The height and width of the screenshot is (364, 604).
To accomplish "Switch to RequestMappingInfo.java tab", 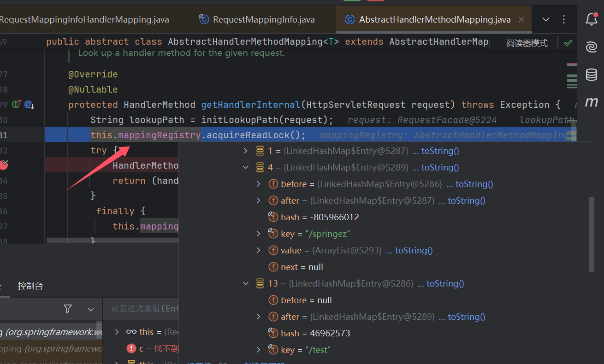I will click(x=257, y=19).
